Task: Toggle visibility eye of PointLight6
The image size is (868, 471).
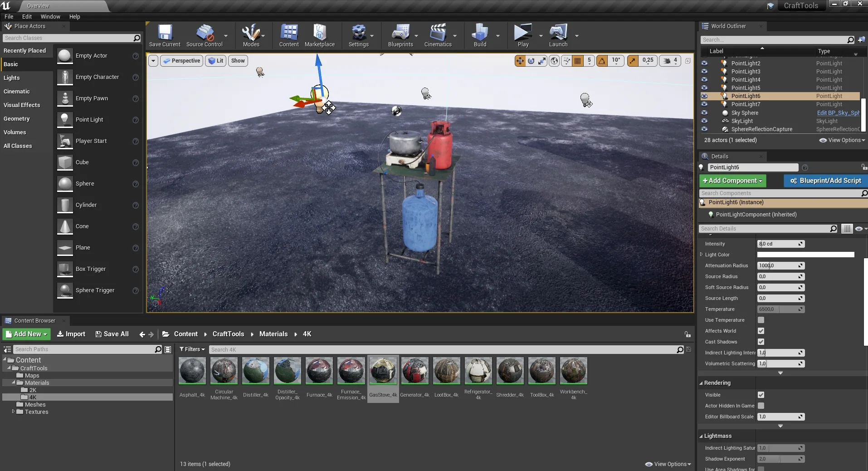Action: 704,96
